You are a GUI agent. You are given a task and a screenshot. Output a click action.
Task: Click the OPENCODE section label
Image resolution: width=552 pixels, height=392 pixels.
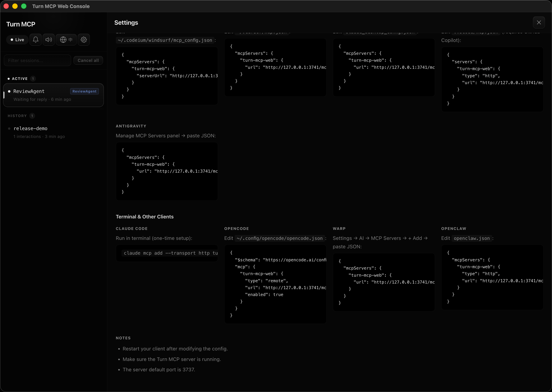pyautogui.click(x=236, y=229)
